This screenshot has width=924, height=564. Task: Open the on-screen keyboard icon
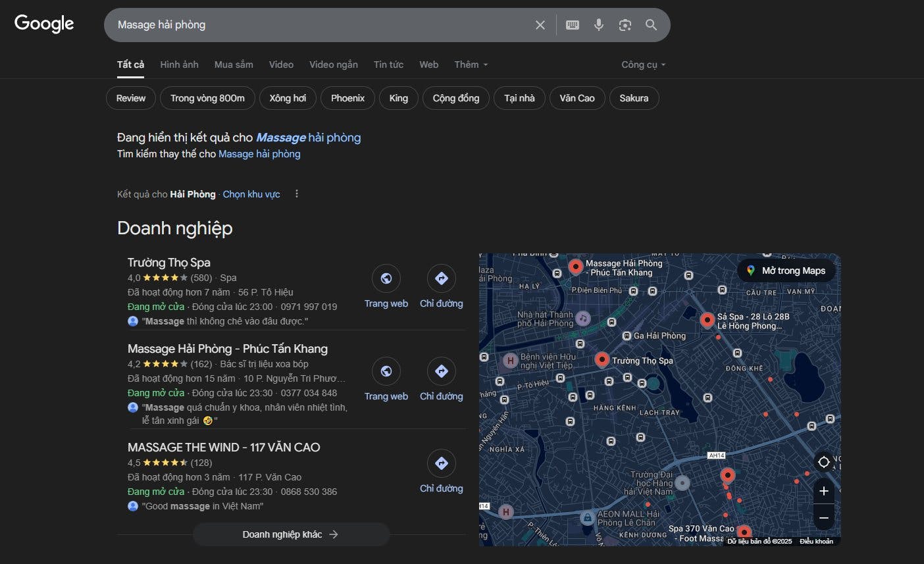coord(573,25)
